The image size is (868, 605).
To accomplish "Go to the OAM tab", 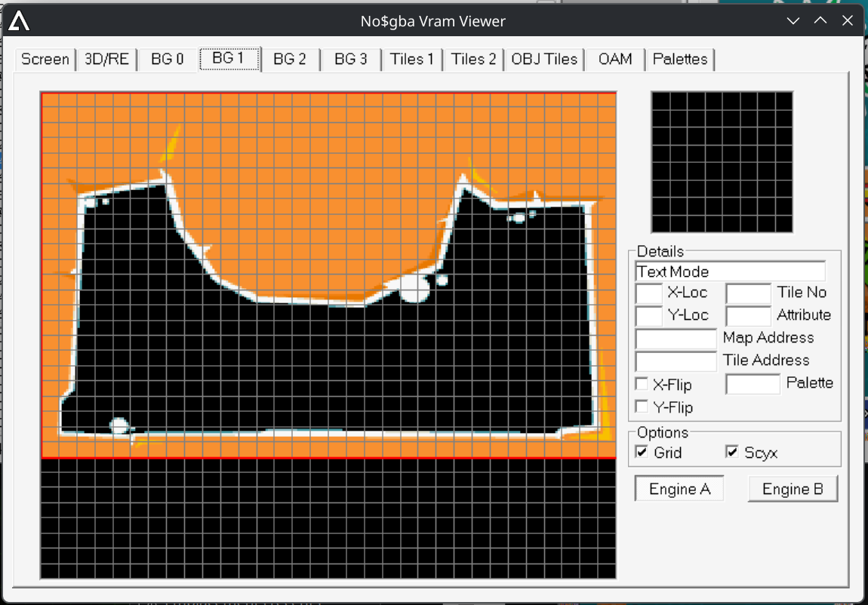I will [x=614, y=60].
